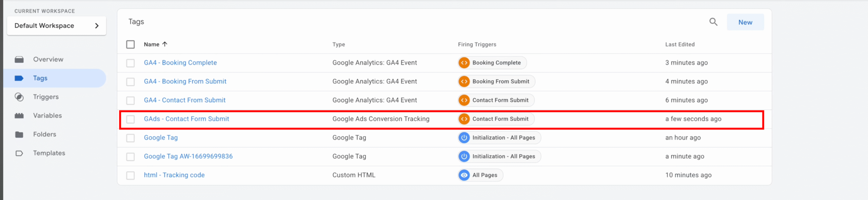868x200 pixels.
Task: Click the Templates label icon in sidebar
Action: [19, 153]
